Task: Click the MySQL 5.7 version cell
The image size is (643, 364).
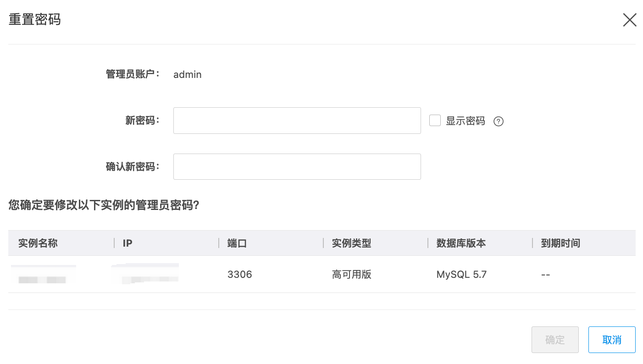Action: pos(461,275)
